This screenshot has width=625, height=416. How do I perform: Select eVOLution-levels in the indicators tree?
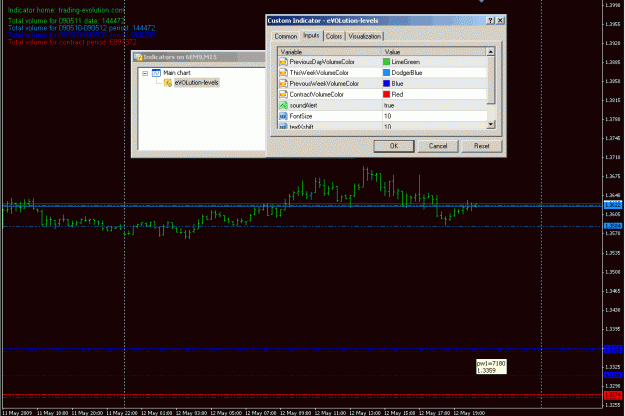(x=197, y=82)
